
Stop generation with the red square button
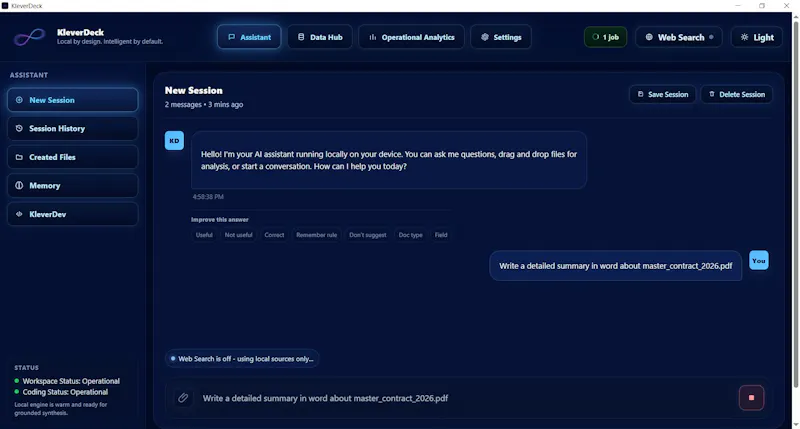click(751, 397)
